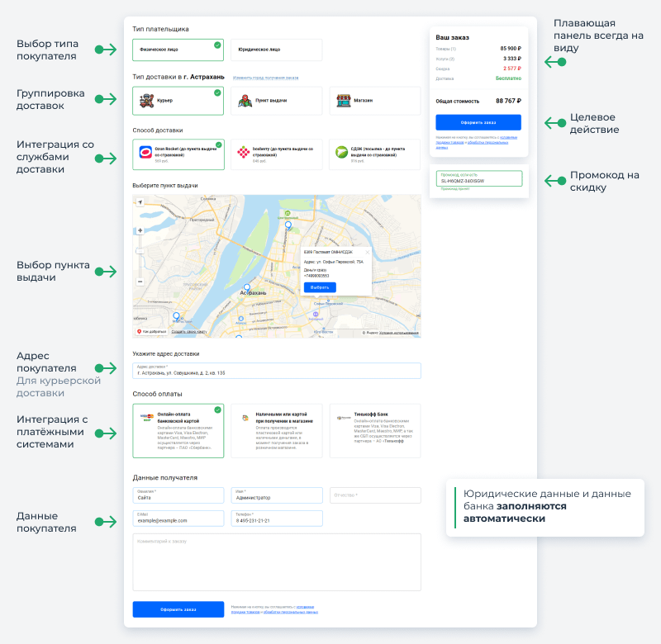Click the map geolocation arrow icon

tap(140, 202)
